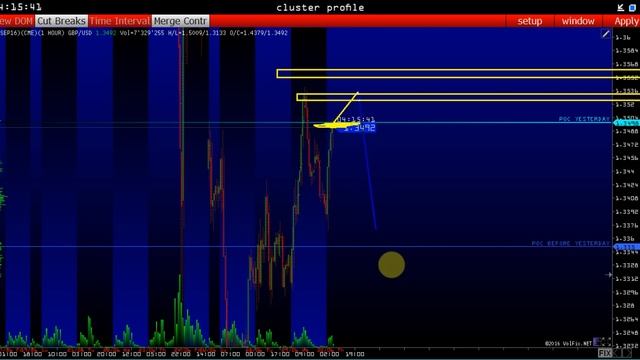
Task: Open the setup menu
Action: pyautogui.click(x=530, y=21)
